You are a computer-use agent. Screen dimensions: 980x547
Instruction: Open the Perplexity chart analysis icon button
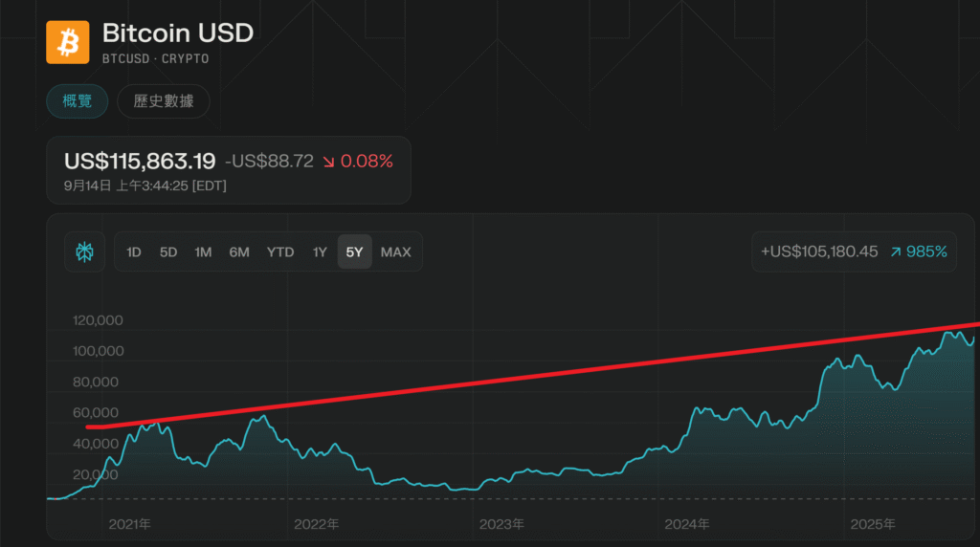click(x=84, y=252)
